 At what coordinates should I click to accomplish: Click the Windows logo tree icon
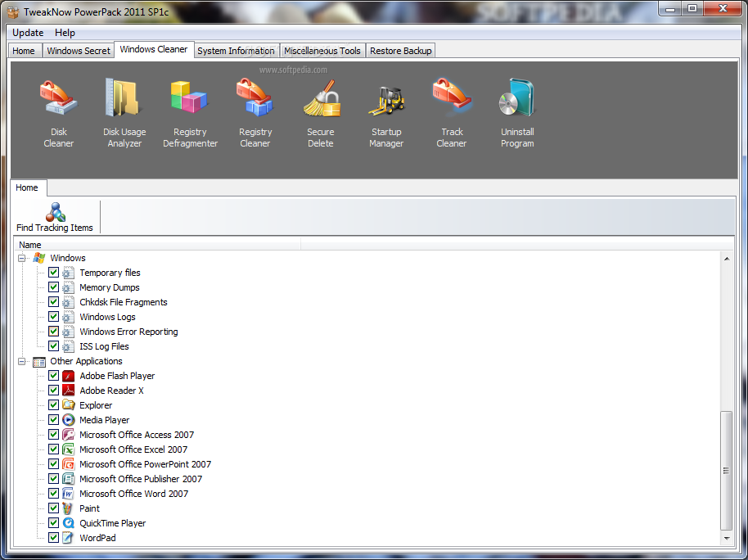coord(39,258)
